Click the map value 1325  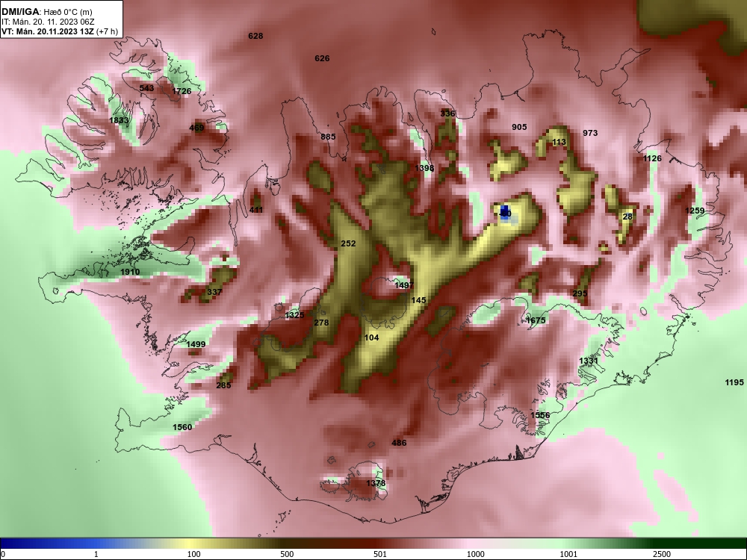[294, 315]
